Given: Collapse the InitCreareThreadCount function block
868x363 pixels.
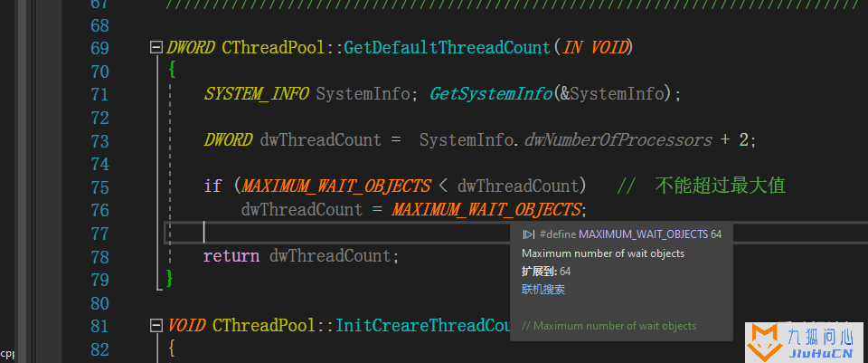Looking at the screenshot, I should coord(156,325).
